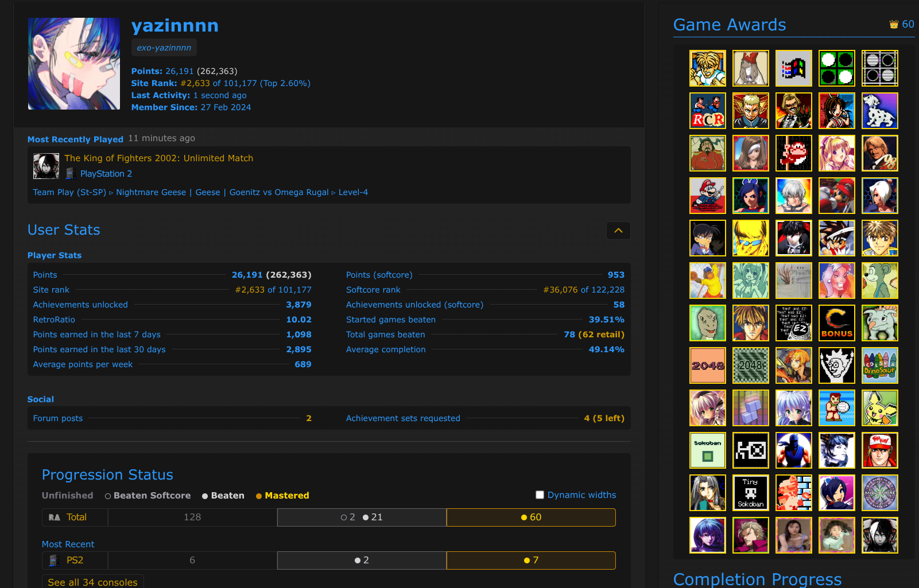Open the Terry Bogard red cap award badge

coord(880,450)
